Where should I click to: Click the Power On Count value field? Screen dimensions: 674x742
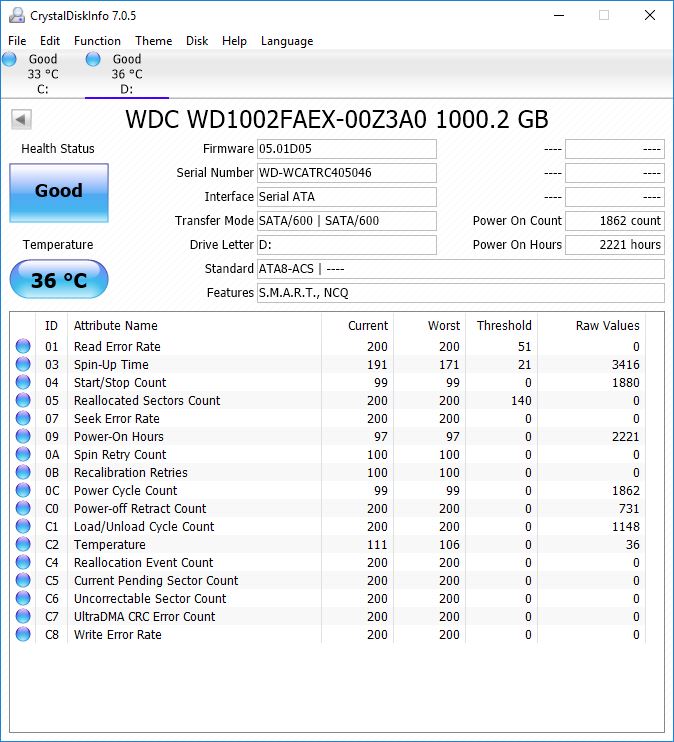click(615, 221)
